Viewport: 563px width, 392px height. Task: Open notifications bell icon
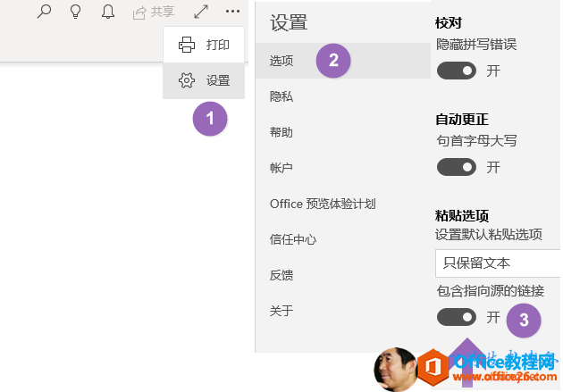click(108, 11)
